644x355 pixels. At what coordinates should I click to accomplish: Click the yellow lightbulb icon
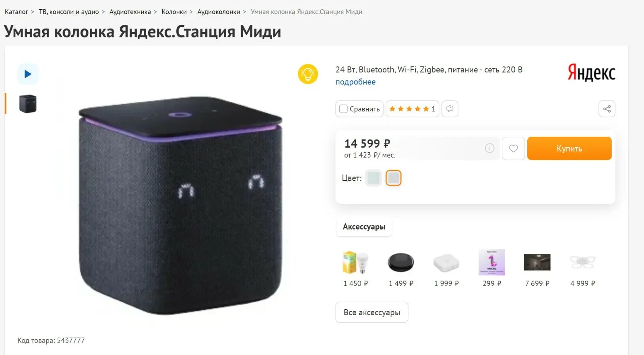click(x=308, y=74)
